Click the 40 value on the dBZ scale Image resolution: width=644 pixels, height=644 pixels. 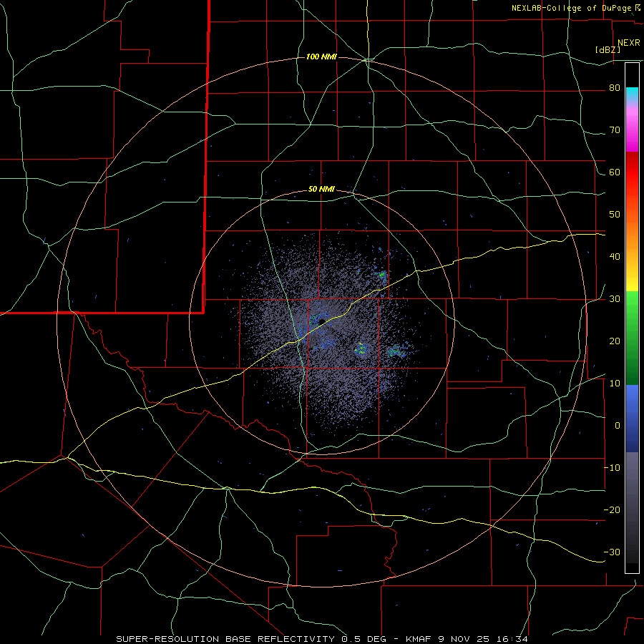click(615, 257)
